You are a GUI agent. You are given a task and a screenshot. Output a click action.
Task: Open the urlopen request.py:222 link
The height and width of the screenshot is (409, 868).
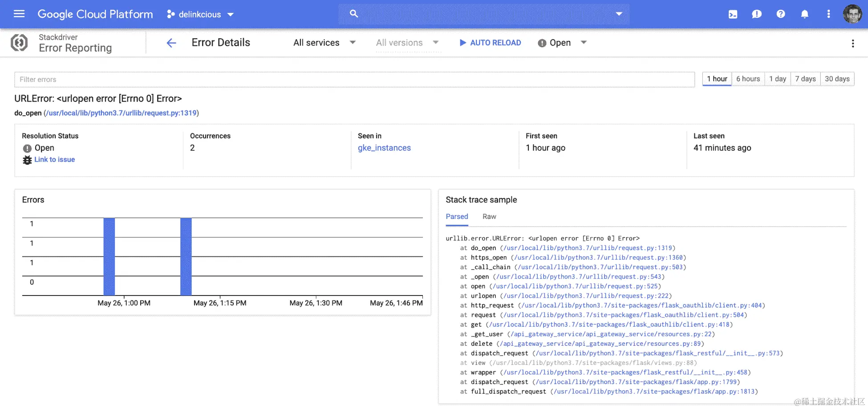(586, 296)
